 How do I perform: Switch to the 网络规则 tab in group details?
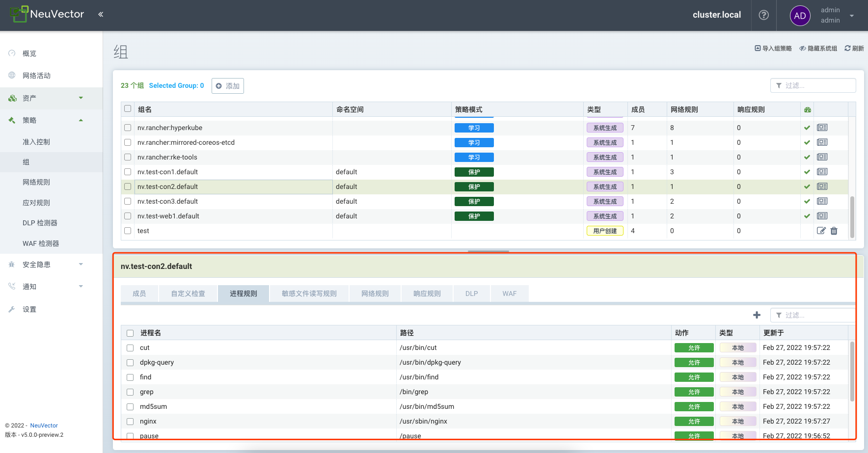[375, 293]
